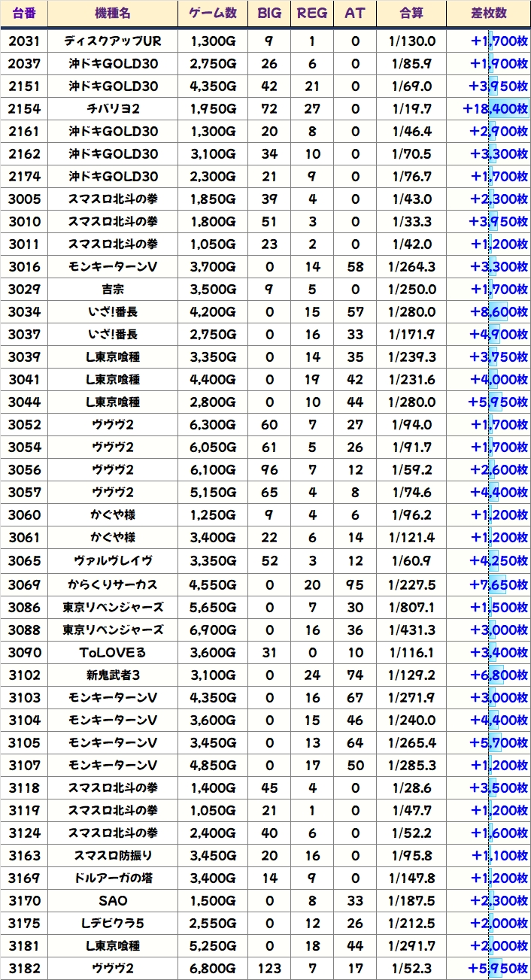Click the ドルアーガの塔 machine name
The image size is (531, 980).
tap(113, 878)
